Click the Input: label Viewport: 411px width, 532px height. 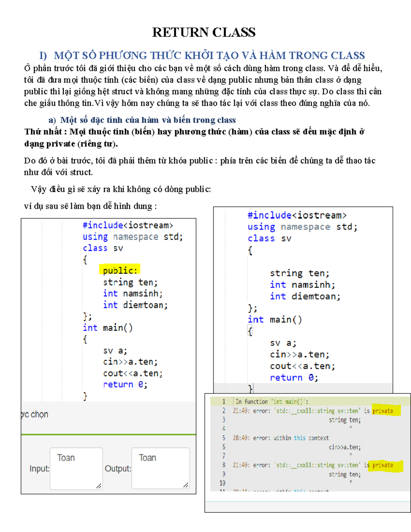click(x=39, y=469)
